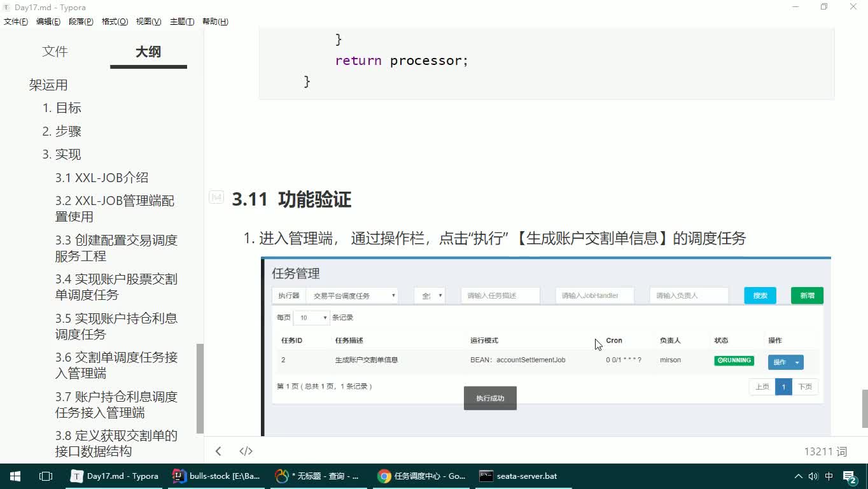The image size is (868, 489).
Task: Switch to the 文件 sidebar tab
Action: coord(55,52)
